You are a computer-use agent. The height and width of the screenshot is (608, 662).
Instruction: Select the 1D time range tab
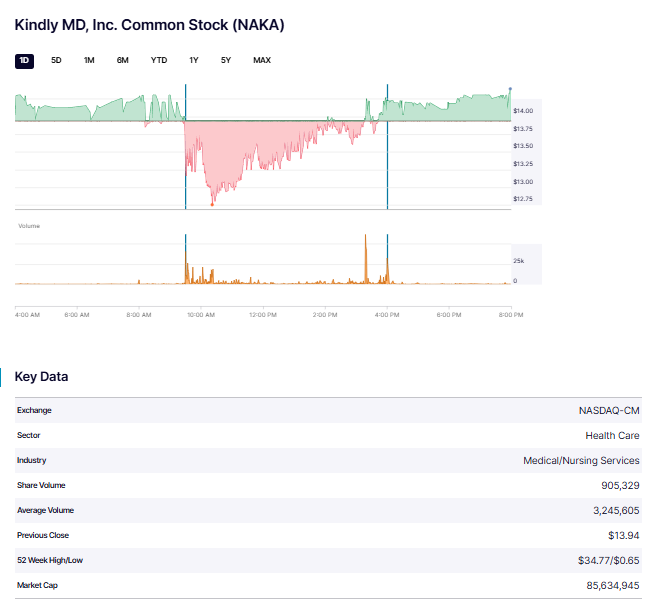[x=24, y=61]
